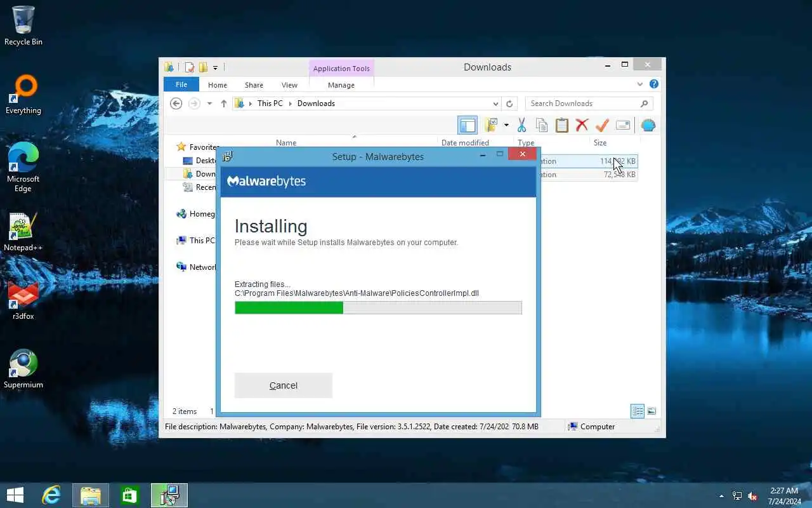Open the folder options dropdown arrow
Viewport: 812px width, 508px height.
(x=506, y=125)
